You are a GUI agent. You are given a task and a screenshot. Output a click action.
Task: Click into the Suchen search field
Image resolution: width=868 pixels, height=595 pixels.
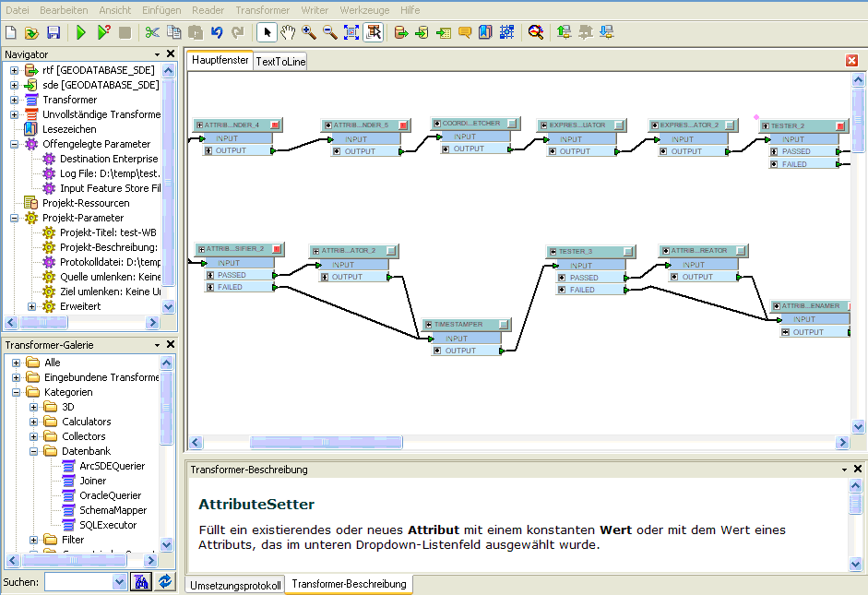coord(78,581)
